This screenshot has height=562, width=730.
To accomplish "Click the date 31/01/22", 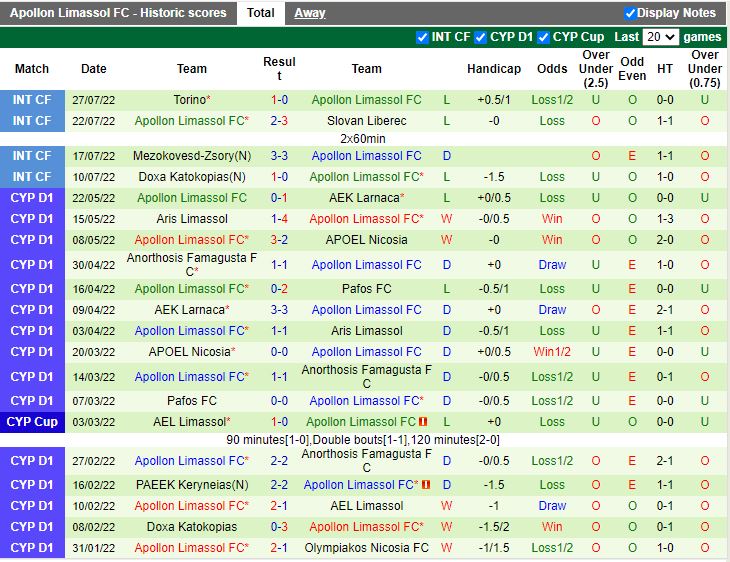I will point(94,548).
